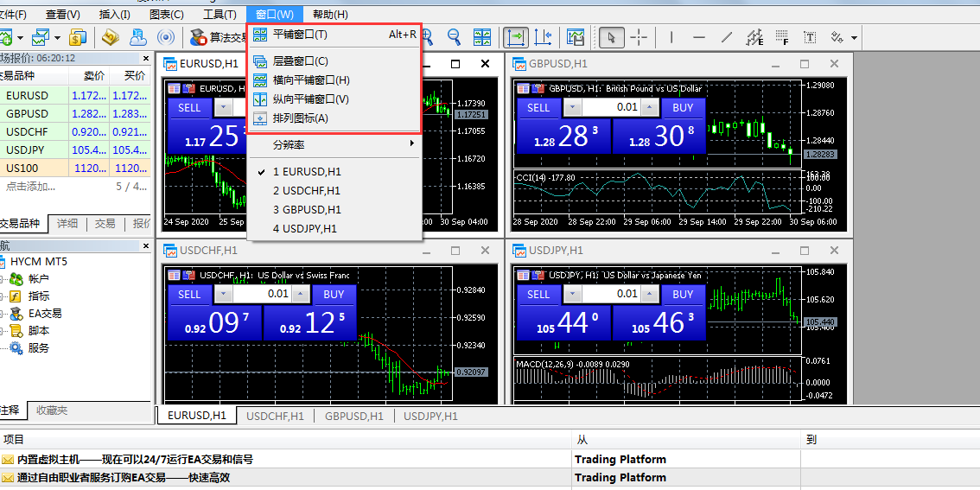Toggle chart auto-scroll button
Image resolution: width=980 pixels, height=490 pixels.
(516, 37)
